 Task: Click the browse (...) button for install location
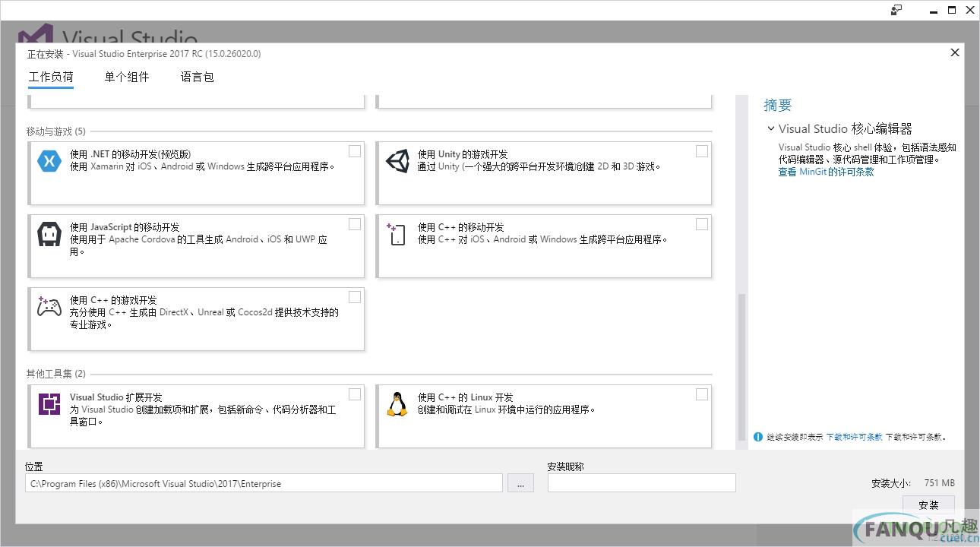point(520,483)
